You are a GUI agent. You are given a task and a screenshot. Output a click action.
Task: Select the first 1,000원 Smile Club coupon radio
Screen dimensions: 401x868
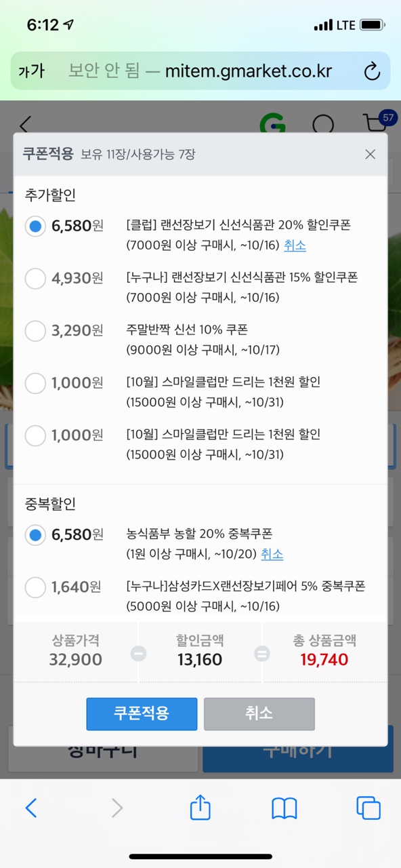tap(35, 383)
